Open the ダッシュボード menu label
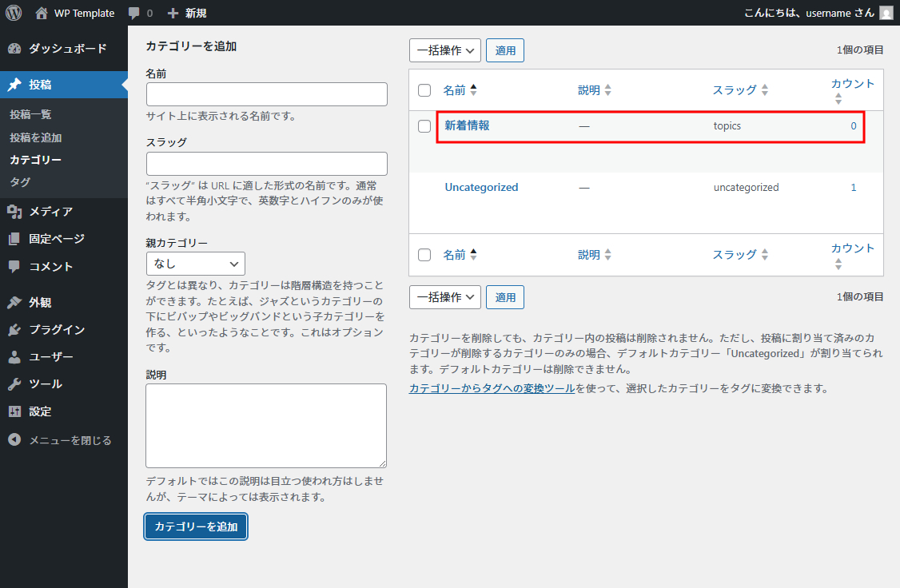Viewport: 900px width, 588px height. (x=68, y=49)
